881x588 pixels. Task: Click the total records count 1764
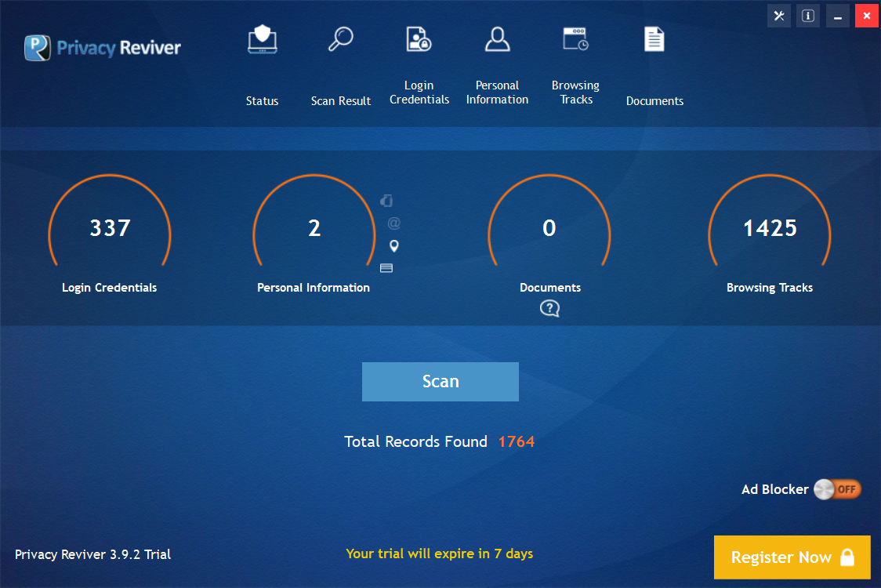tap(517, 442)
